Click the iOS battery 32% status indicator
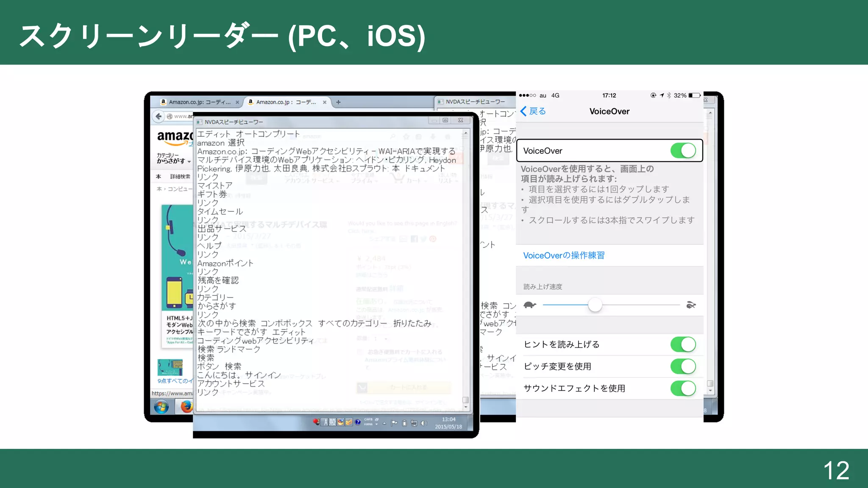The width and height of the screenshot is (868, 488). coord(687,96)
